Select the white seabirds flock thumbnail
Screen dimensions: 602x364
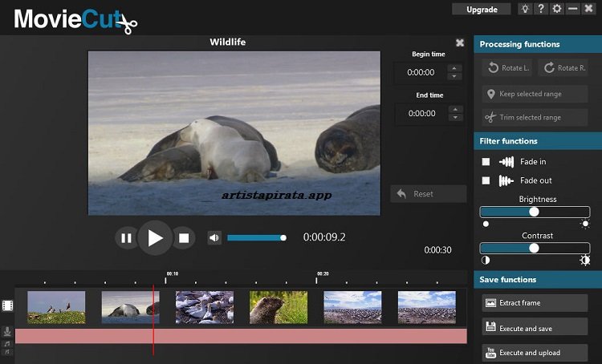(205, 307)
